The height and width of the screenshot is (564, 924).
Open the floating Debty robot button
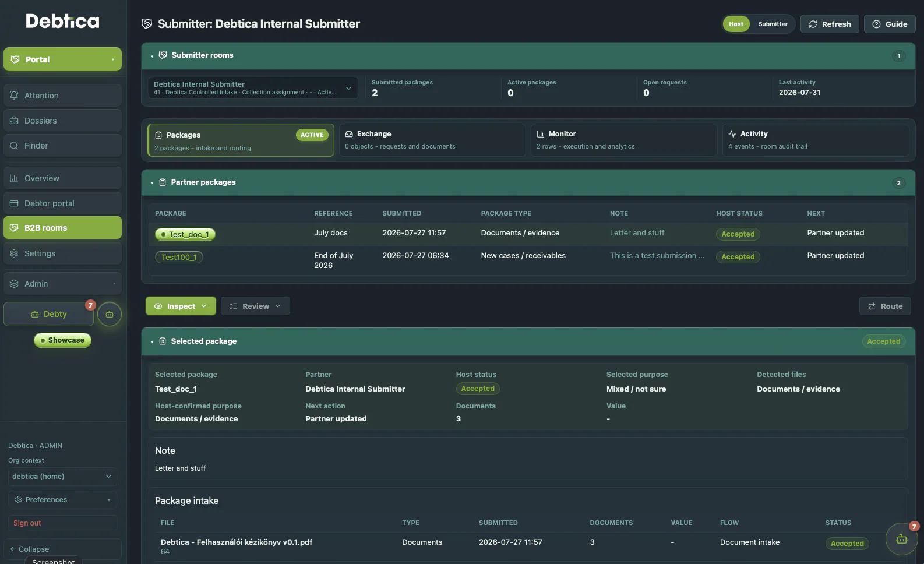pyautogui.click(x=901, y=539)
